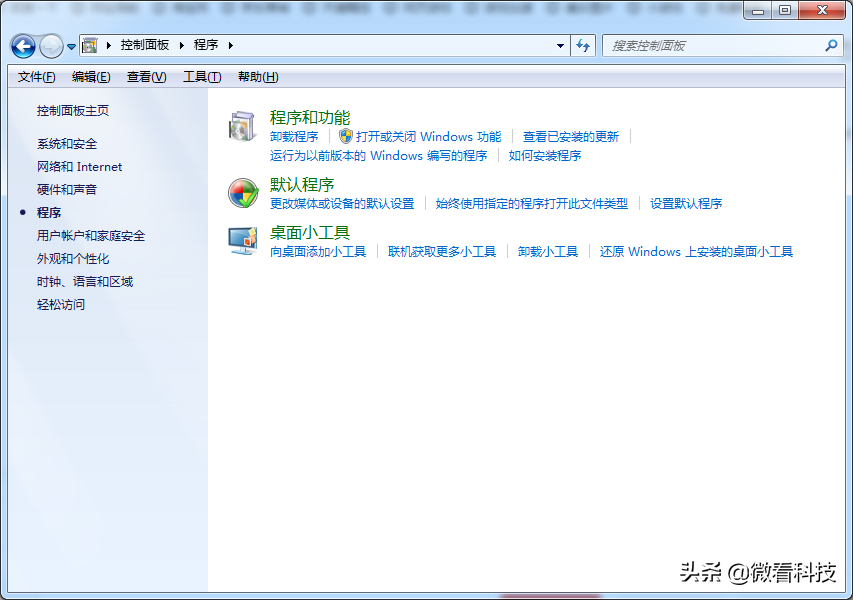Click 设置默认程序 link
This screenshot has height=600, width=853.
tap(686, 203)
